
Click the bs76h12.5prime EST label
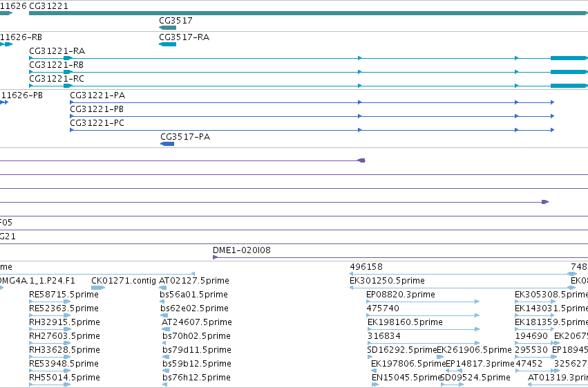[196, 378]
